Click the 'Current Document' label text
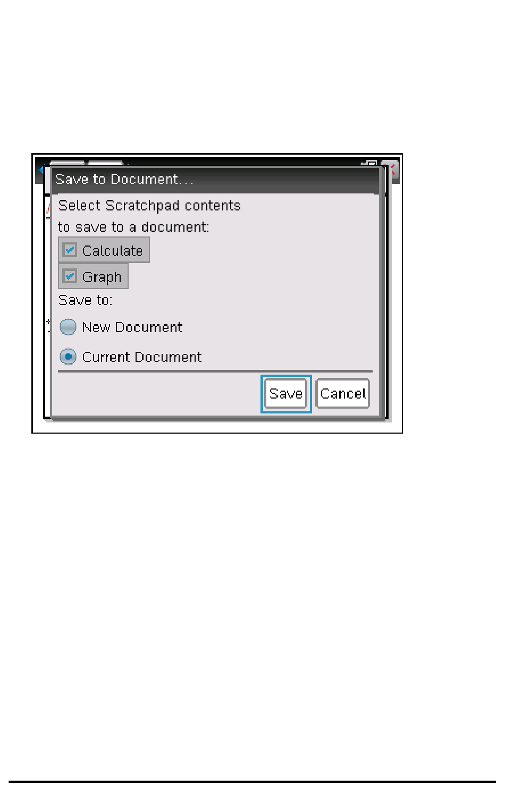 (x=142, y=357)
